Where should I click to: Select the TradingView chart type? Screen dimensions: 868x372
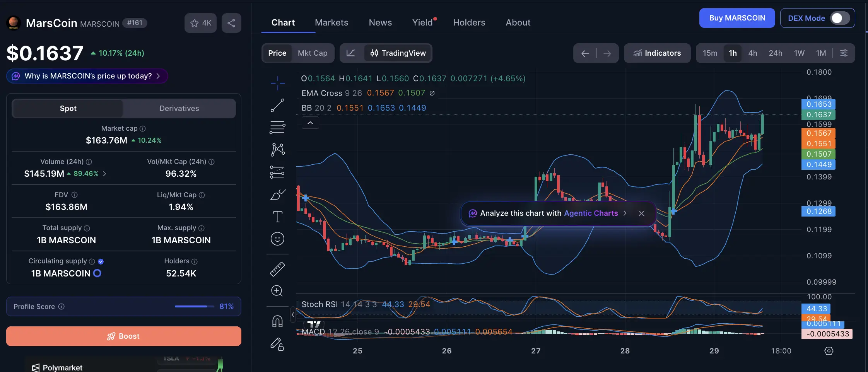(398, 53)
